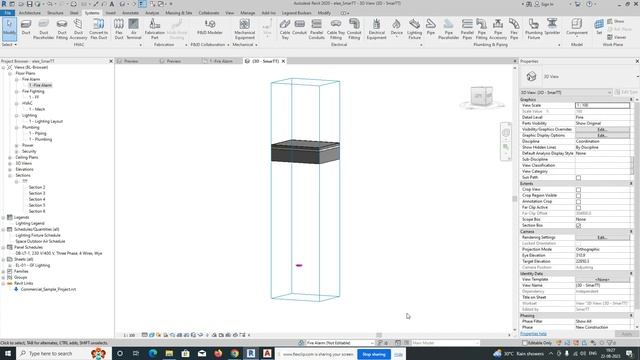This screenshot has width=640, height=360.
Task: Click Convert to Flex Duct
Action: (98, 29)
